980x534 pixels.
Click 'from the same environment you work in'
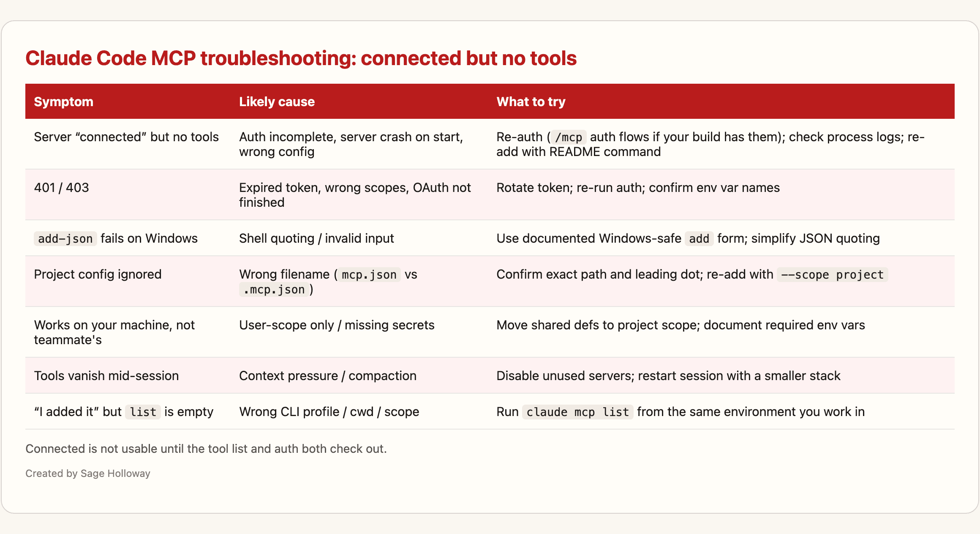751,412
